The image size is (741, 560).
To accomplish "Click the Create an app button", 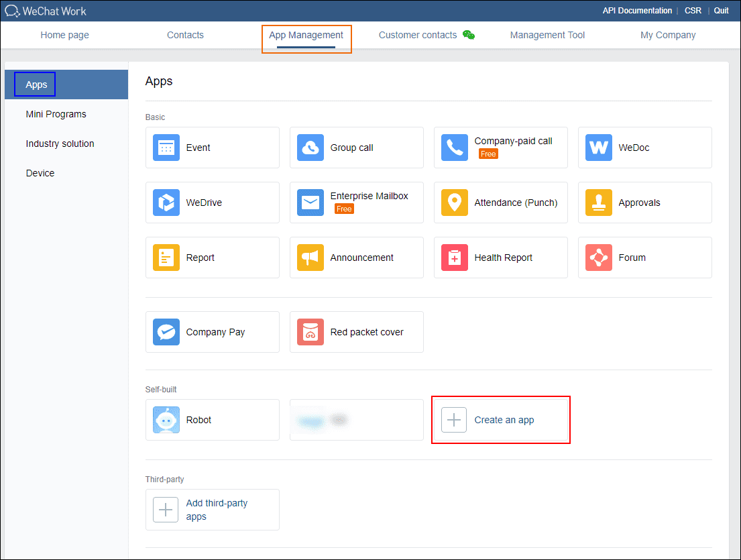I will [501, 420].
